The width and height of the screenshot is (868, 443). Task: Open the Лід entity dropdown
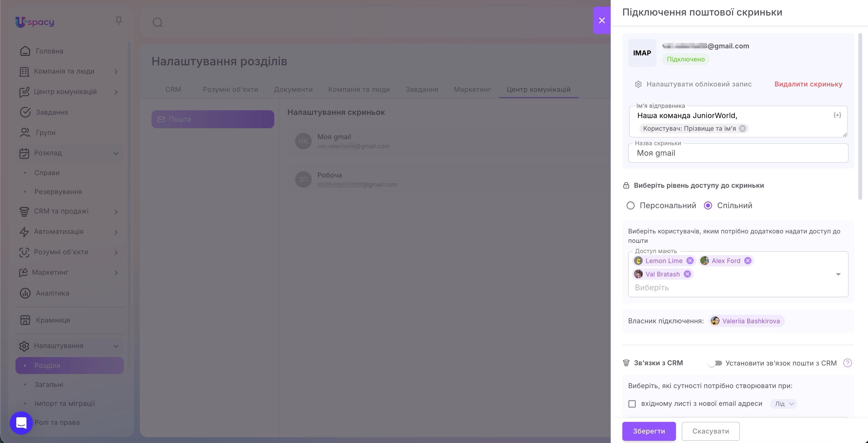[x=784, y=404]
